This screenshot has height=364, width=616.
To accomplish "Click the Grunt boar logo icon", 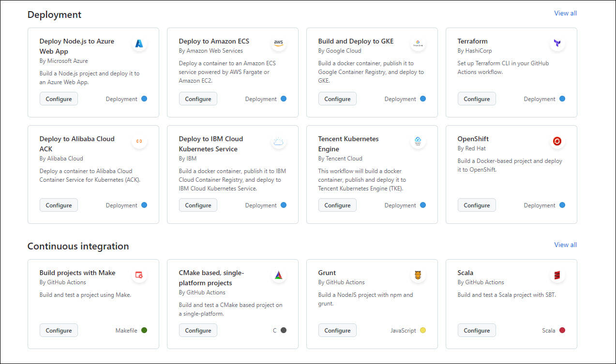I will [x=418, y=275].
